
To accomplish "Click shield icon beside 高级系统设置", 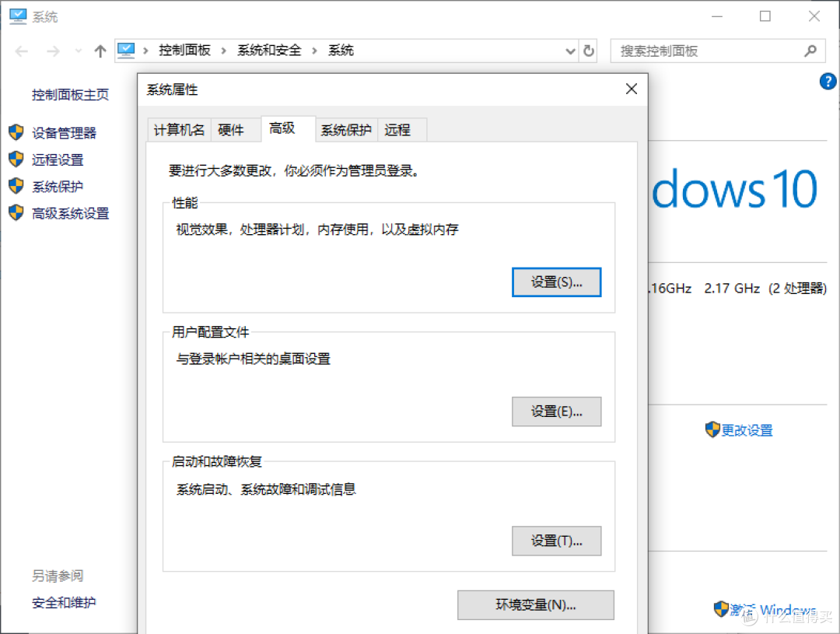I will [x=16, y=213].
